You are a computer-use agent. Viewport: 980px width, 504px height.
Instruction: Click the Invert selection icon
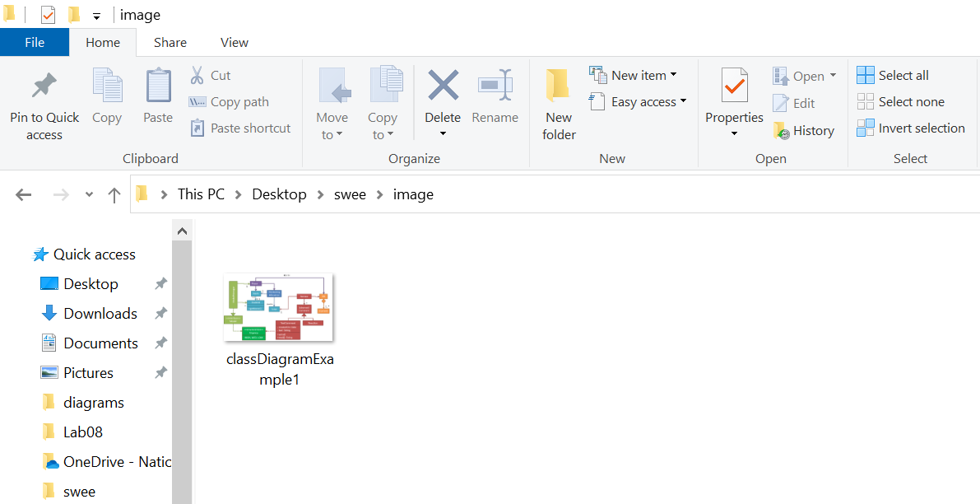click(x=866, y=128)
